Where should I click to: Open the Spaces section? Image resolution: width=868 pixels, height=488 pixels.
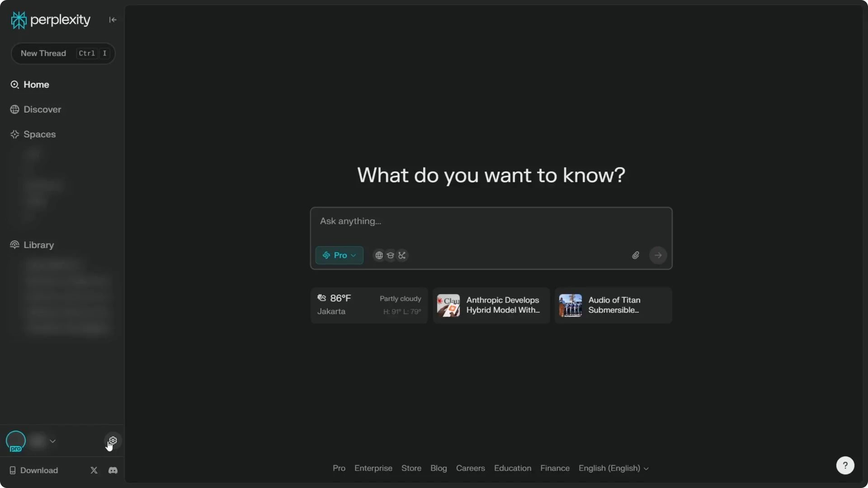pyautogui.click(x=40, y=134)
